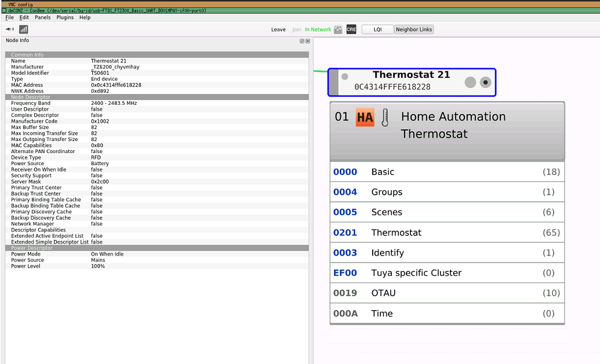Close the Node Info panel
Viewport: 600px width, 364px height.
(308, 41)
